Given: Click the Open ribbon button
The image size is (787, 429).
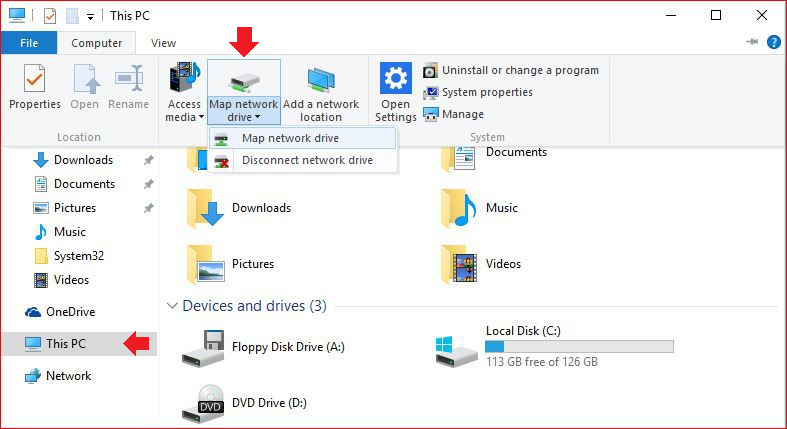Looking at the screenshot, I should [85, 87].
